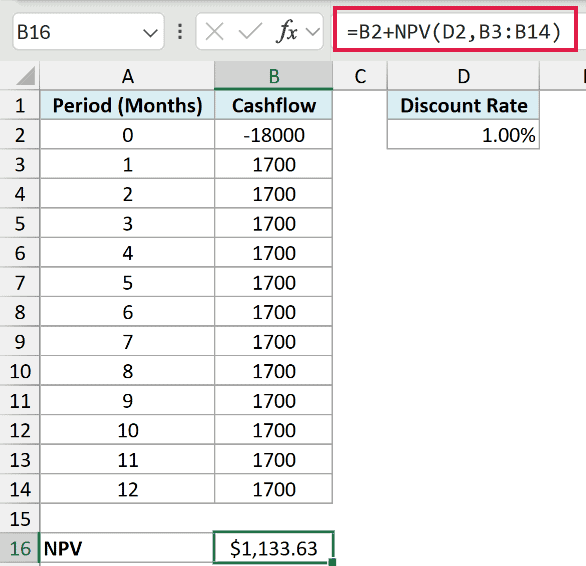Select row 6 header

pyautogui.click(x=19, y=253)
